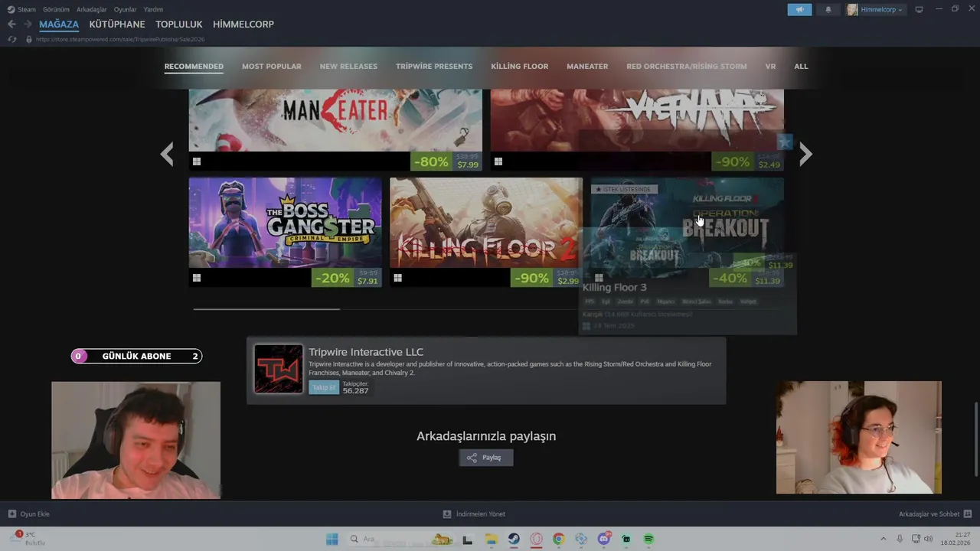Go to the MAĞAZA section

coord(59,24)
